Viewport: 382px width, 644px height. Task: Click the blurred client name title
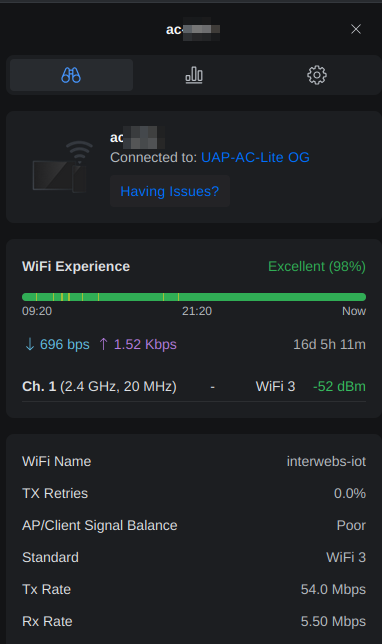[x=193, y=29]
